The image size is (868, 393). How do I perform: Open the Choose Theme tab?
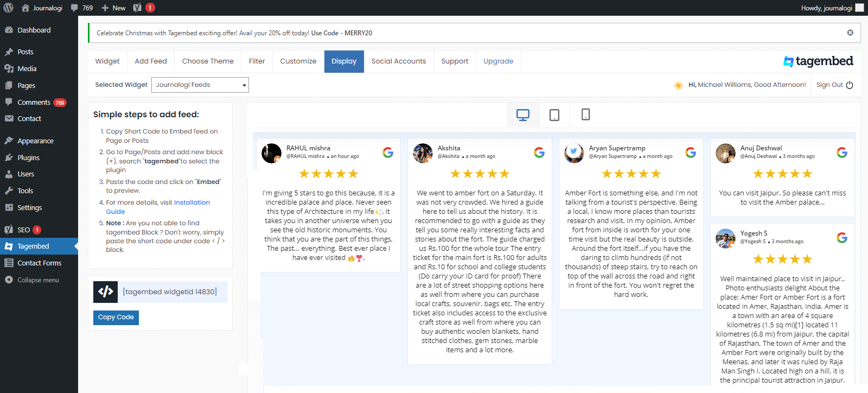coord(208,61)
